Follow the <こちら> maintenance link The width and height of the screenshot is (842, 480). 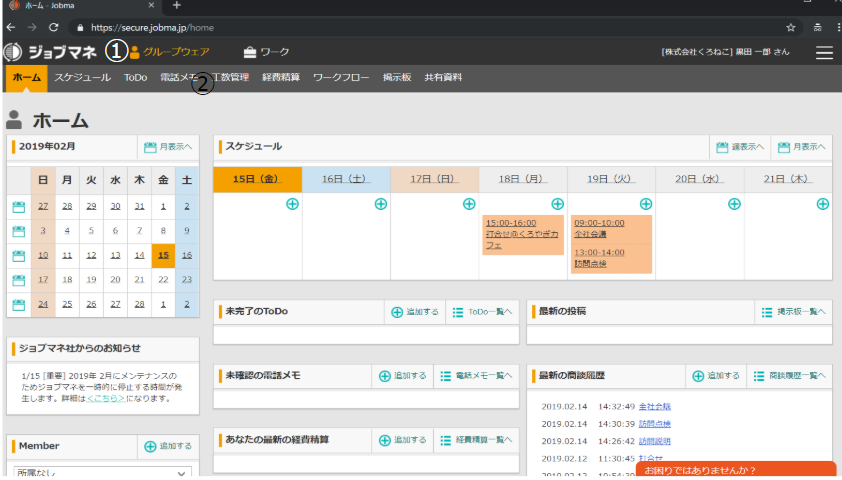[x=106, y=398]
